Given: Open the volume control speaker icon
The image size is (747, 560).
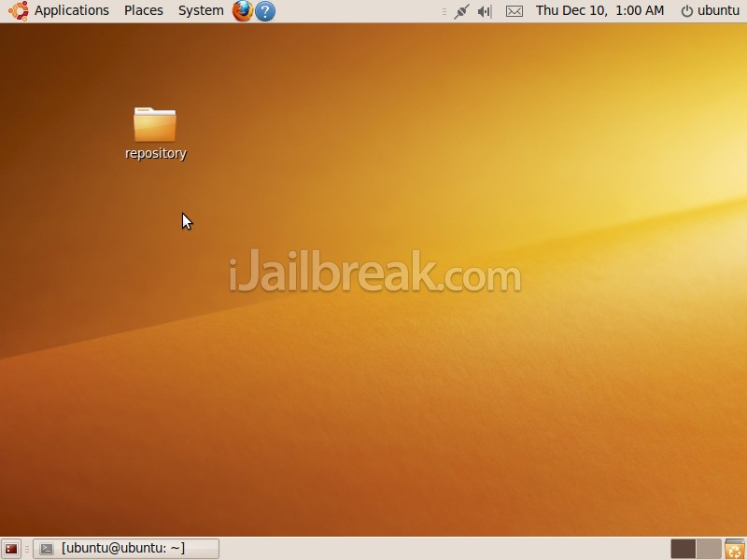Looking at the screenshot, I should tap(484, 11).
